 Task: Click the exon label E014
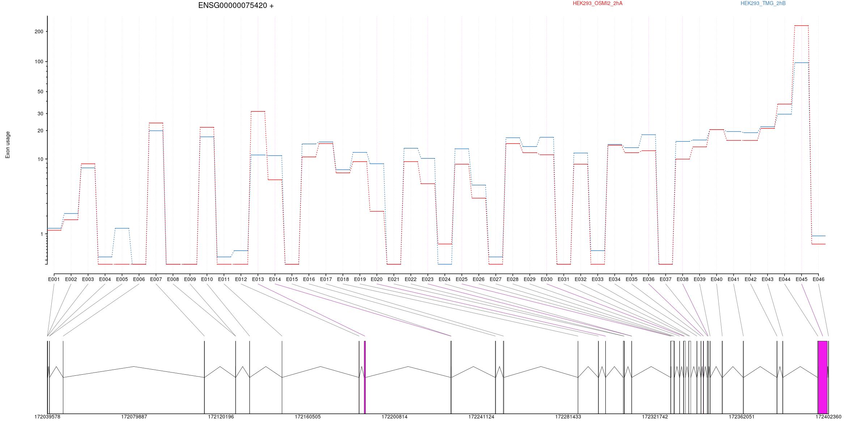click(275, 279)
